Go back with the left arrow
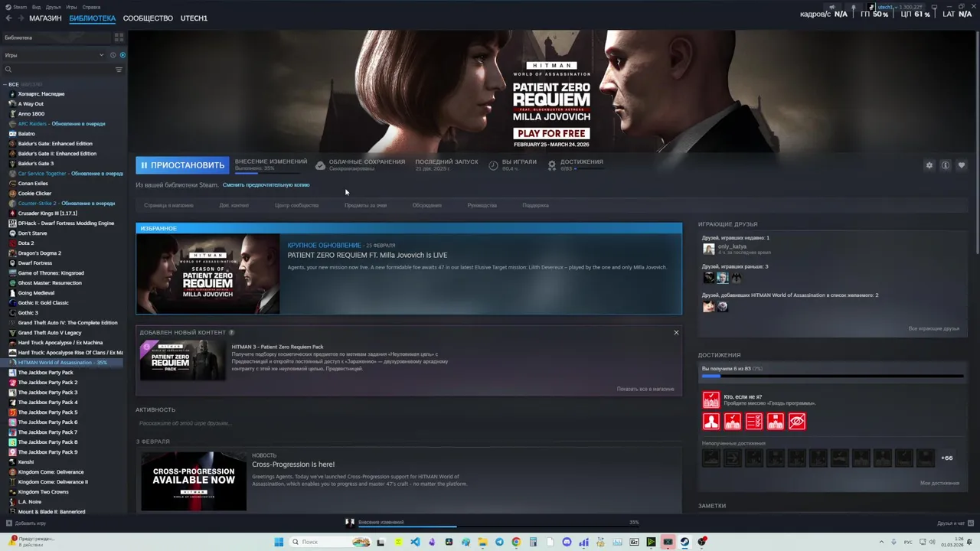The height and width of the screenshot is (551, 980). point(9,18)
